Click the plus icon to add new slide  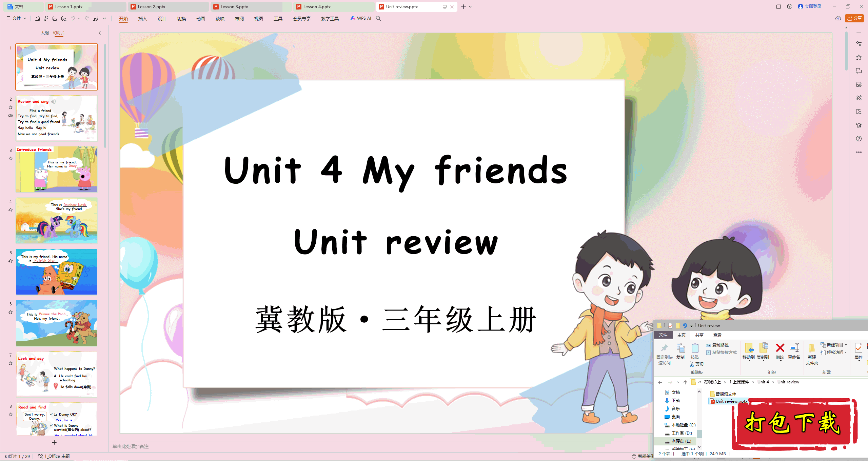pos(54,442)
